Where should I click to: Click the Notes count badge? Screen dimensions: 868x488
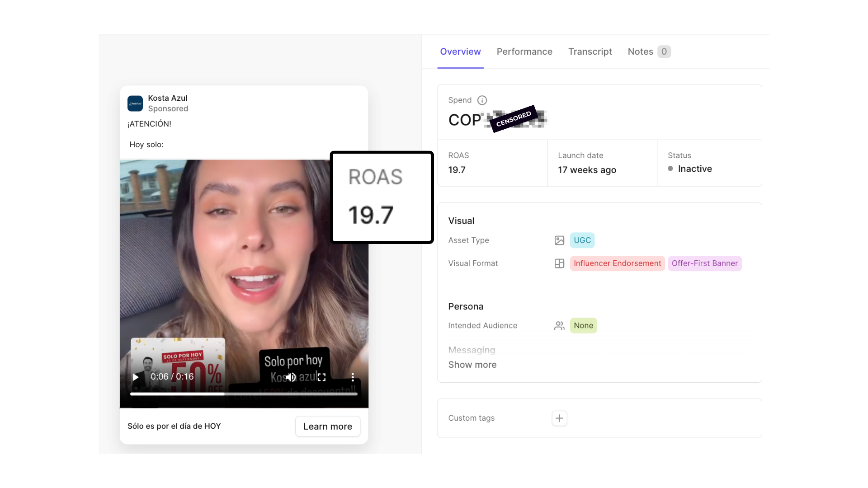664,52
